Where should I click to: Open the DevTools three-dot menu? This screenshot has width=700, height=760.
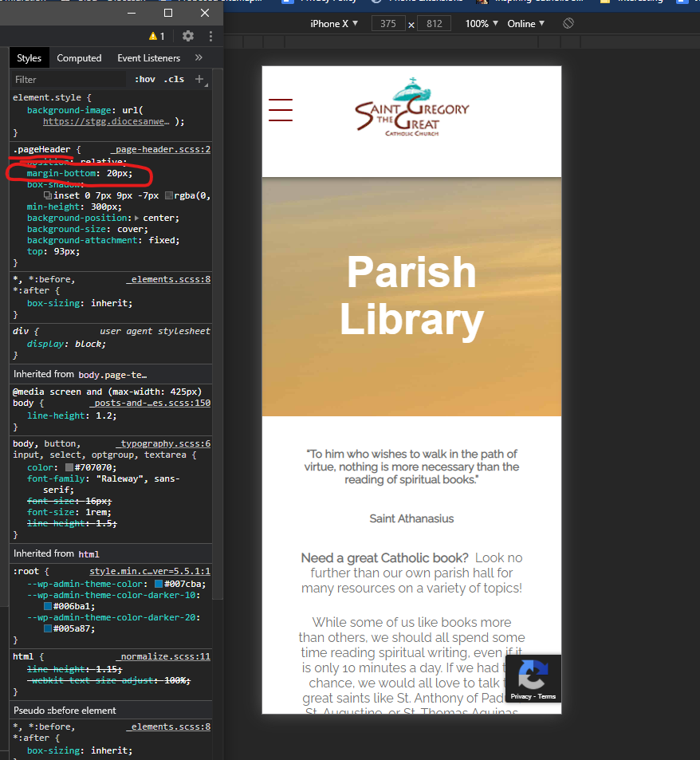210,36
